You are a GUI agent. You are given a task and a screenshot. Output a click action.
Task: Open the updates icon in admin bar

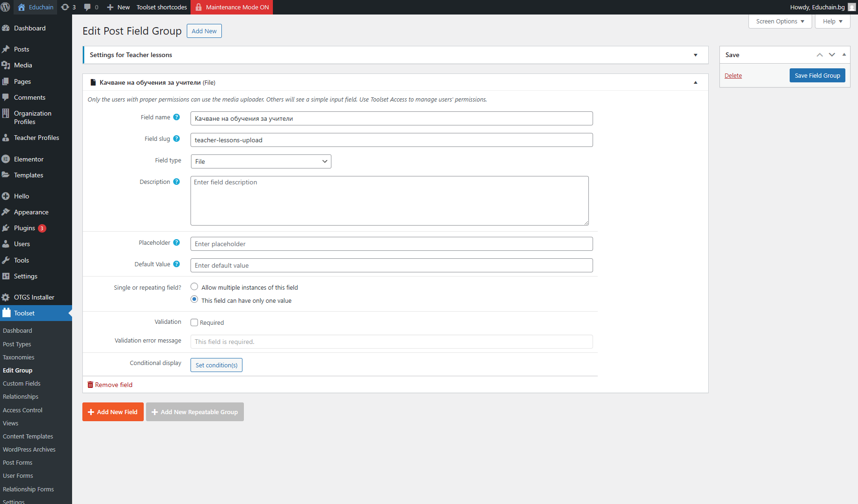65,7
